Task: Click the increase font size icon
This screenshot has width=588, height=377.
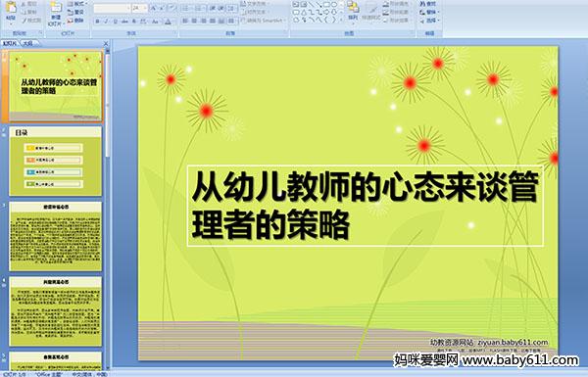Action: [154, 8]
